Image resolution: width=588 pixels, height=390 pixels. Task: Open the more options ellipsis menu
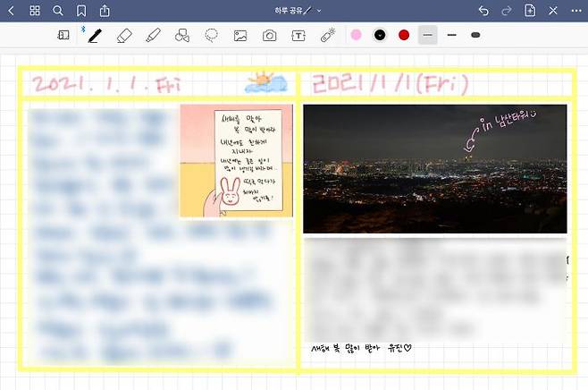pyautogui.click(x=576, y=11)
